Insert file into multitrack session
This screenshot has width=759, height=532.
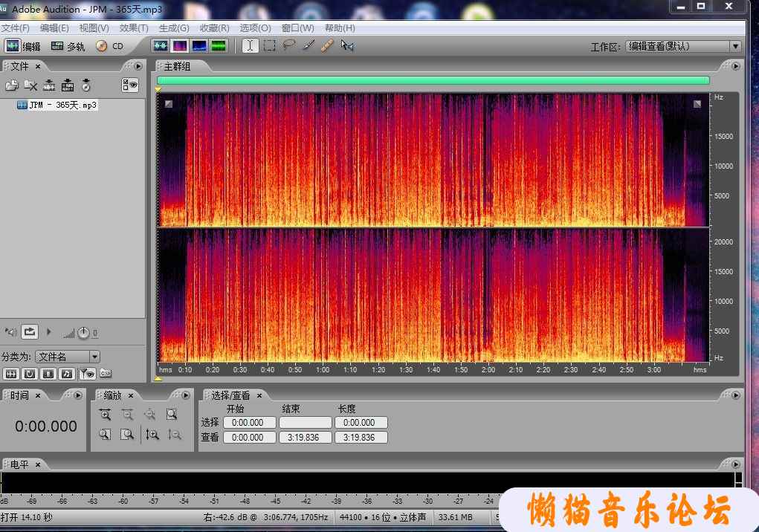68,85
